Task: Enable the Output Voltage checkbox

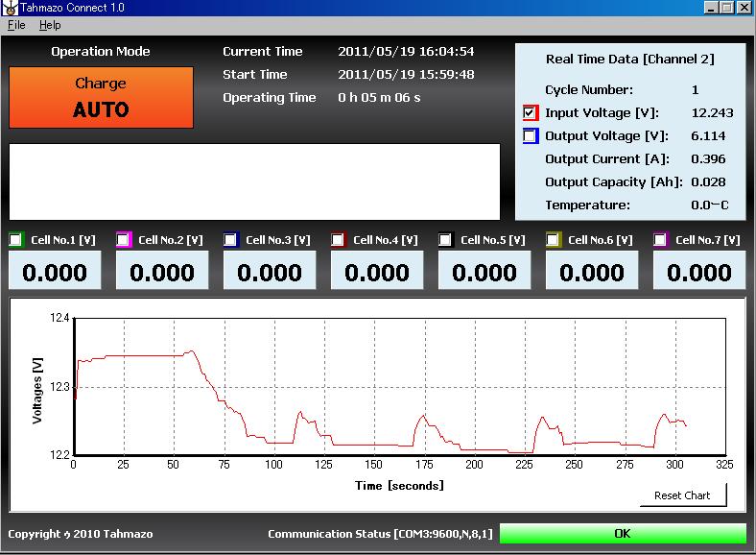Action: pyautogui.click(x=532, y=136)
